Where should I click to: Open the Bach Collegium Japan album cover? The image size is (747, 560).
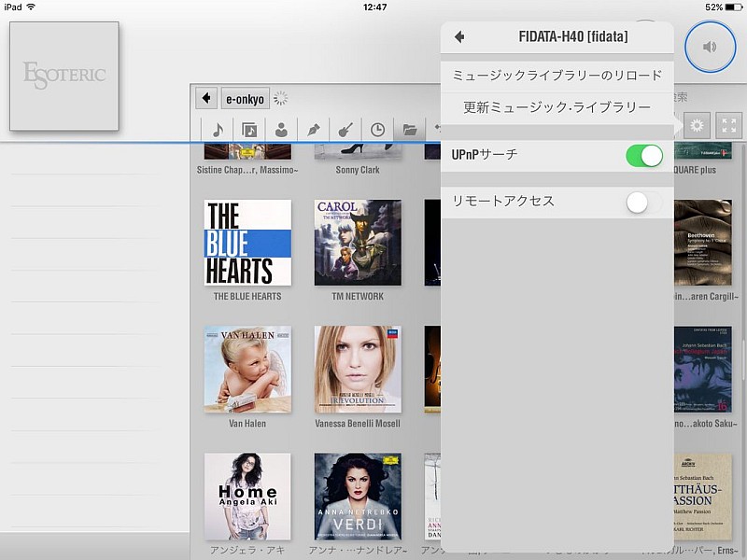[703, 369]
